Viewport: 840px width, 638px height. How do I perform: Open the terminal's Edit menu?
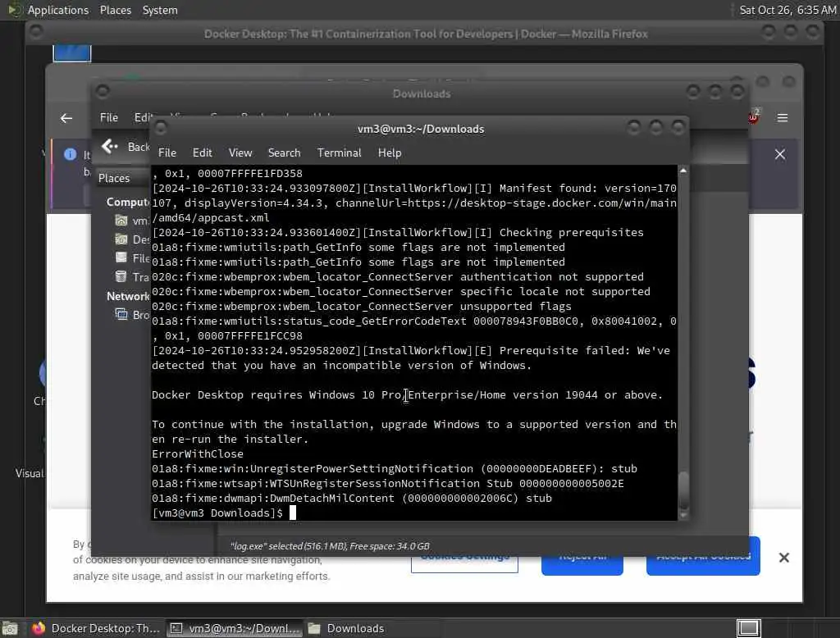pos(202,153)
